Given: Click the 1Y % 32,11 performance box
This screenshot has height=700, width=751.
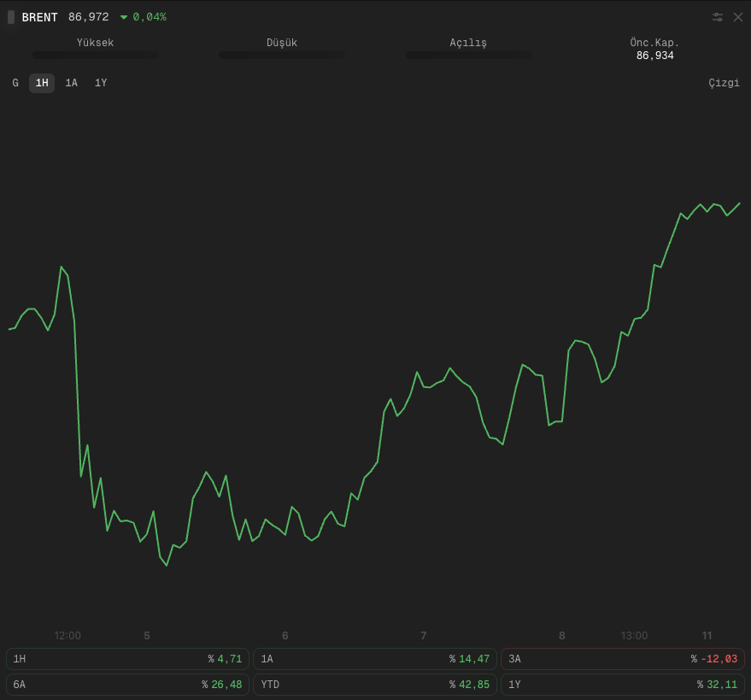Looking at the screenshot, I should point(623,685).
